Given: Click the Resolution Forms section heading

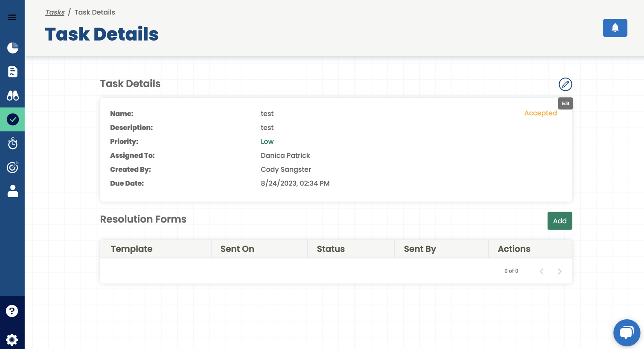Looking at the screenshot, I should click(x=143, y=219).
